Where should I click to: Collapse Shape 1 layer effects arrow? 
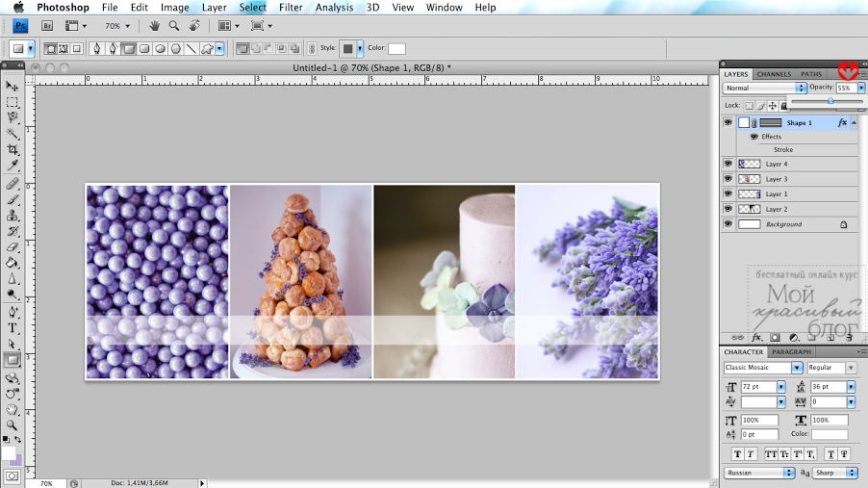(x=855, y=122)
